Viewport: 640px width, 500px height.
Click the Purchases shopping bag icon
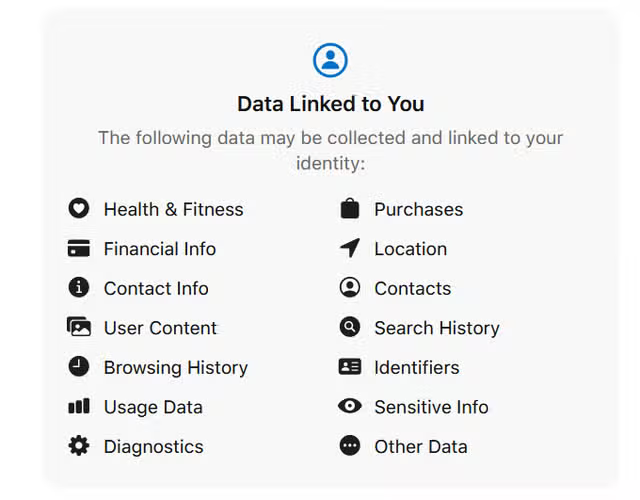pyautogui.click(x=349, y=209)
